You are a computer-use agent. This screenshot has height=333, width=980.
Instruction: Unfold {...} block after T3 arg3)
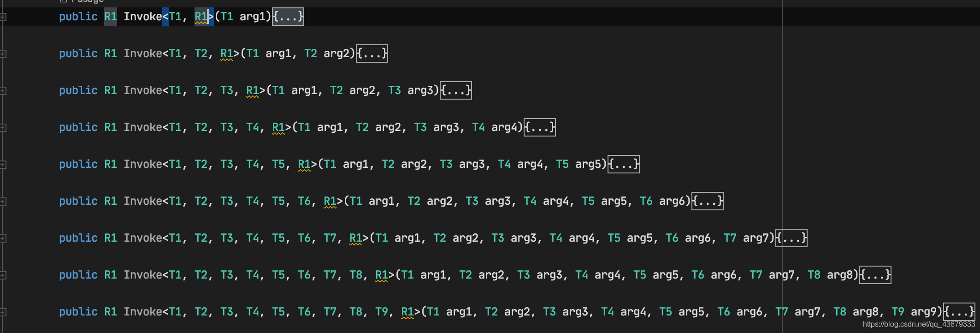456,90
